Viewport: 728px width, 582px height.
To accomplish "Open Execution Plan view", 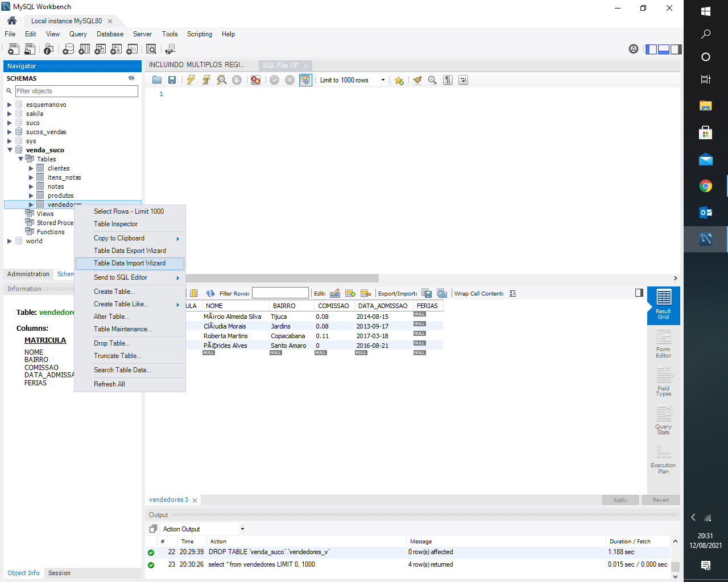I will point(663,459).
